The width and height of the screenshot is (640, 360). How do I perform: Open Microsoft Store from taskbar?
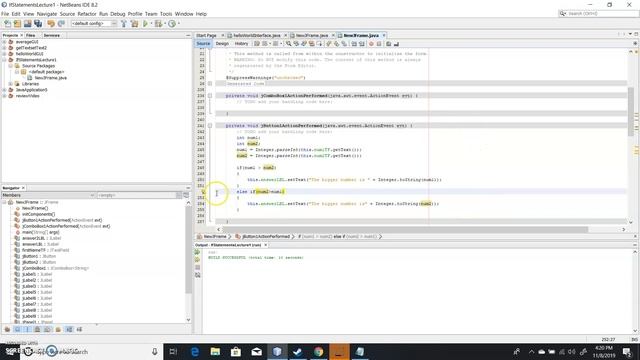pyautogui.click(x=236, y=351)
